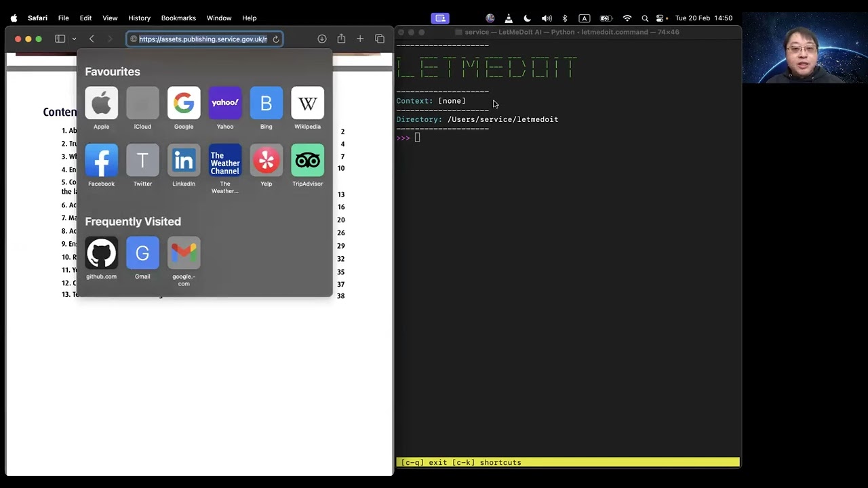
Task: Click the webcam video thumbnail
Action: tap(805, 47)
